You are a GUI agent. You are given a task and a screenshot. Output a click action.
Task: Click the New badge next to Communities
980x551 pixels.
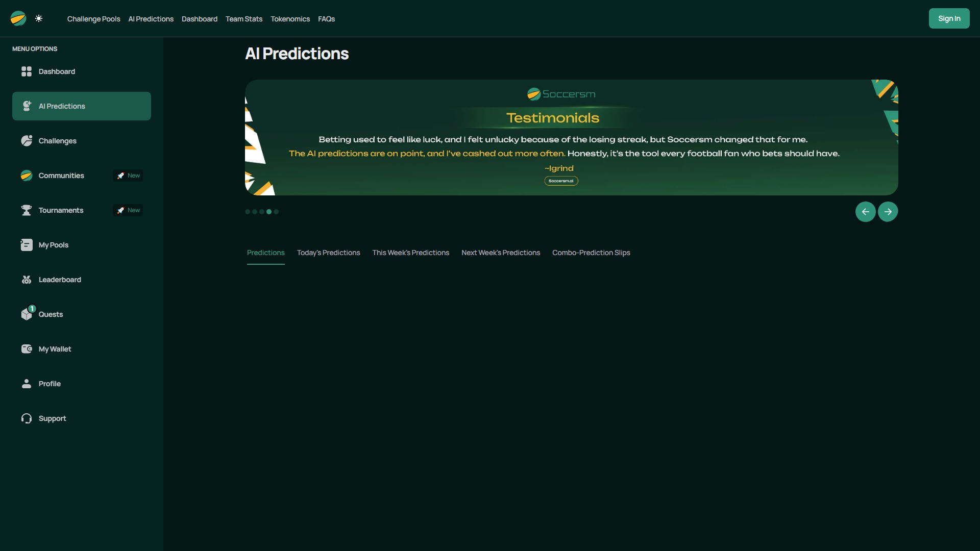pos(127,175)
